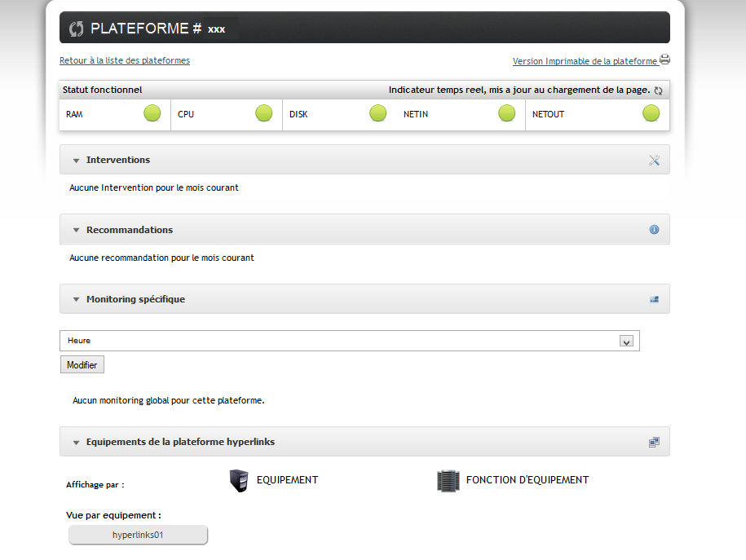Viewport: 746px width, 560px height.
Task: Click the green RAM status indicator
Action: point(152,114)
